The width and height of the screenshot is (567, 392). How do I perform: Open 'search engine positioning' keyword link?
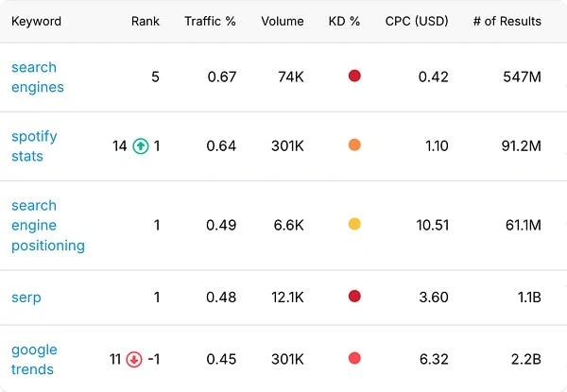(48, 226)
